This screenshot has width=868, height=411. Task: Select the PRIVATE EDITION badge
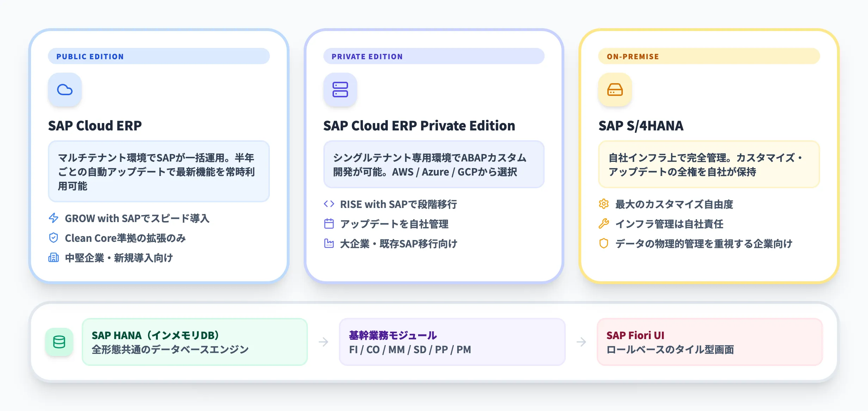pyautogui.click(x=434, y=56)
